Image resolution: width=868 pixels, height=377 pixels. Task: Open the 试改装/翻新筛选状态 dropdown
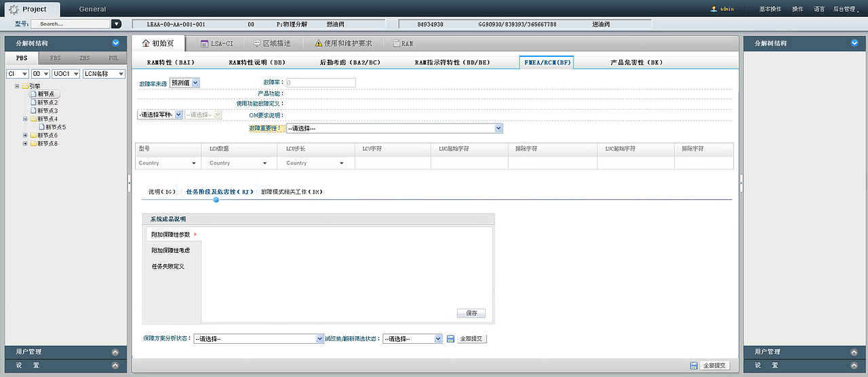(x=412, y=338)
